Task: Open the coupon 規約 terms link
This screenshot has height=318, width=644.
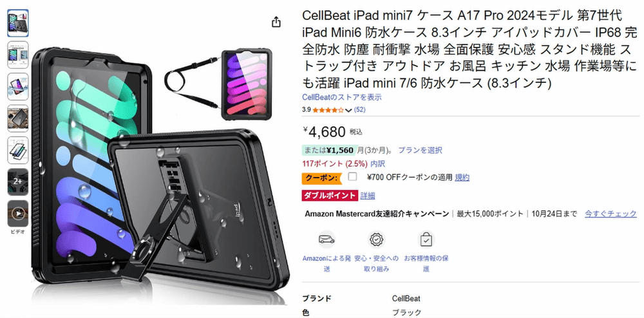Action: (462, 177)
